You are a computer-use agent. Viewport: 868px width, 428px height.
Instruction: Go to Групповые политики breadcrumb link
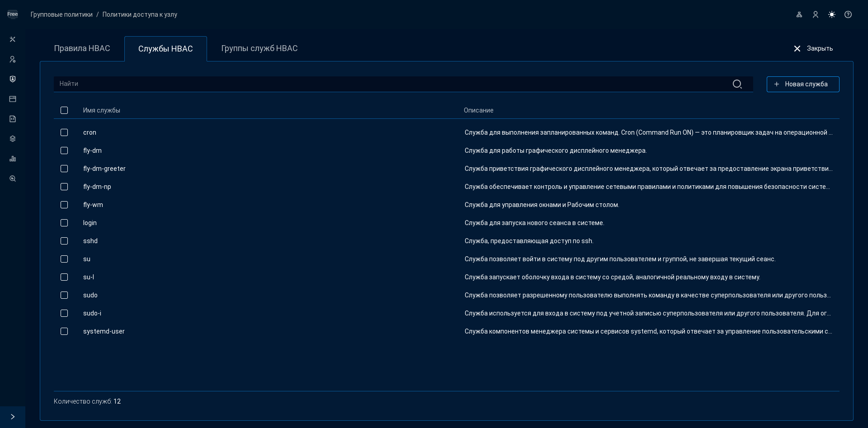tap(61, 14)
